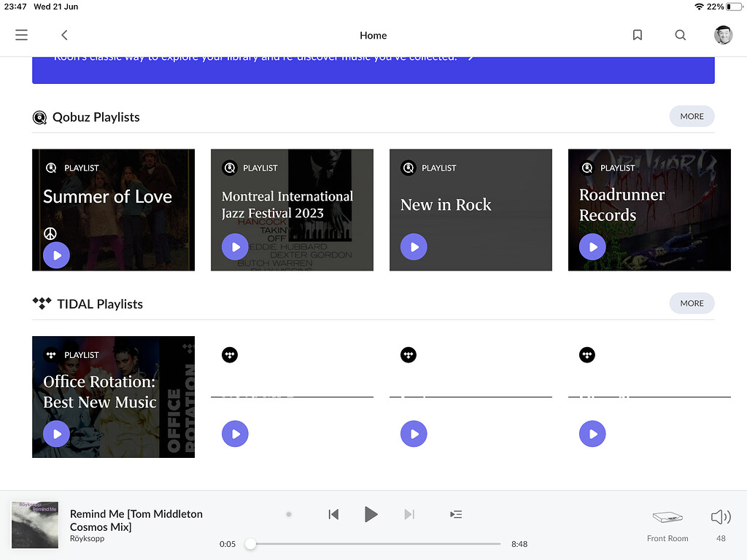Click the volume speaker icon

click(x=719, y=516)
